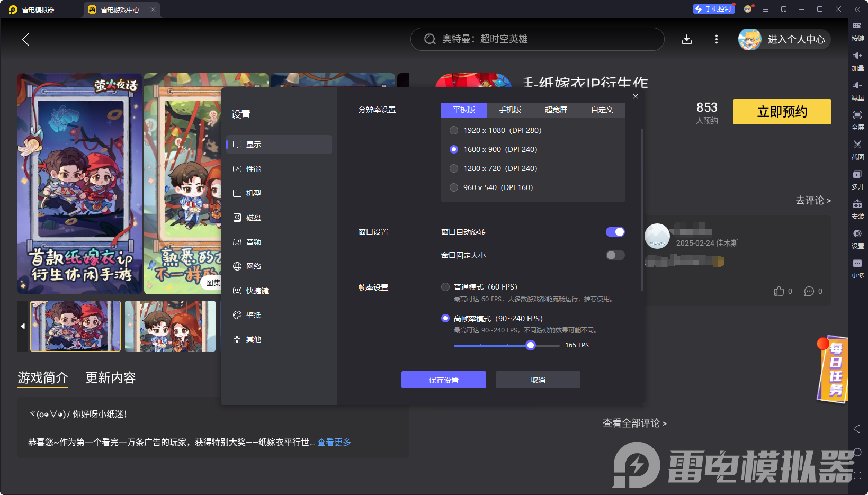
Task: Switch to 更新内容 tab
Action: [111, 377]
